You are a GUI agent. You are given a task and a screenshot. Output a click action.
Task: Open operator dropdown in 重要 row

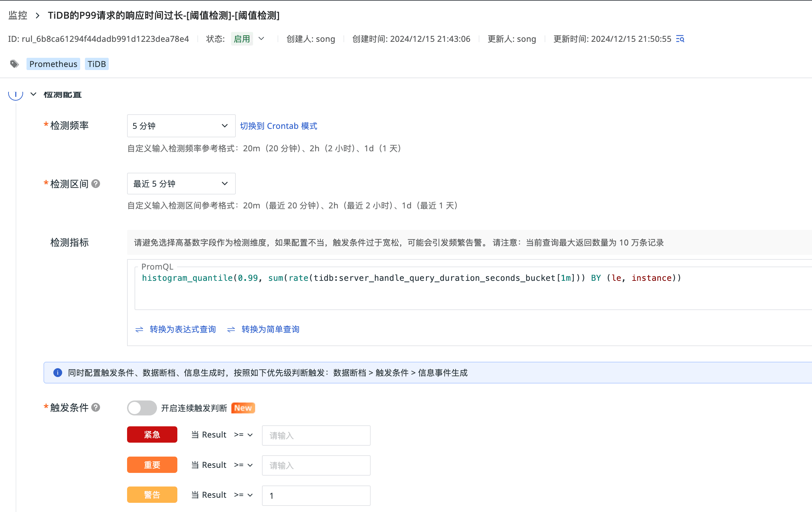(x=243, y=465)
